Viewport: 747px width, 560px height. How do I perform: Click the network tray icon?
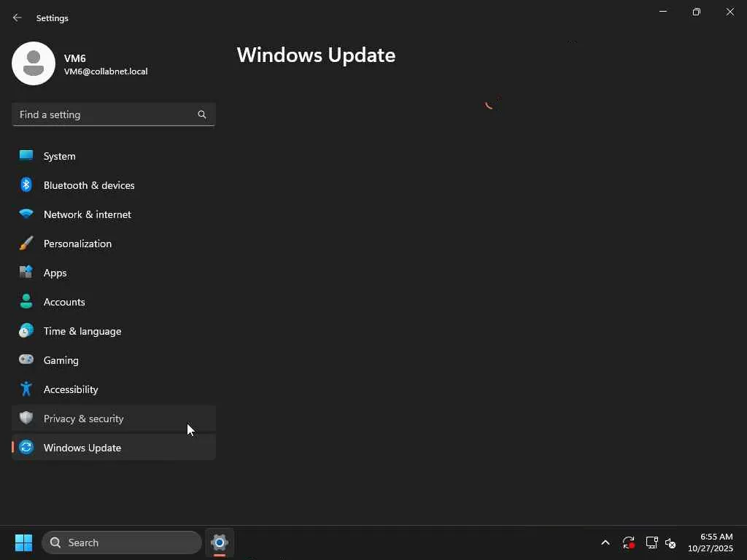[x=651, y=542]
